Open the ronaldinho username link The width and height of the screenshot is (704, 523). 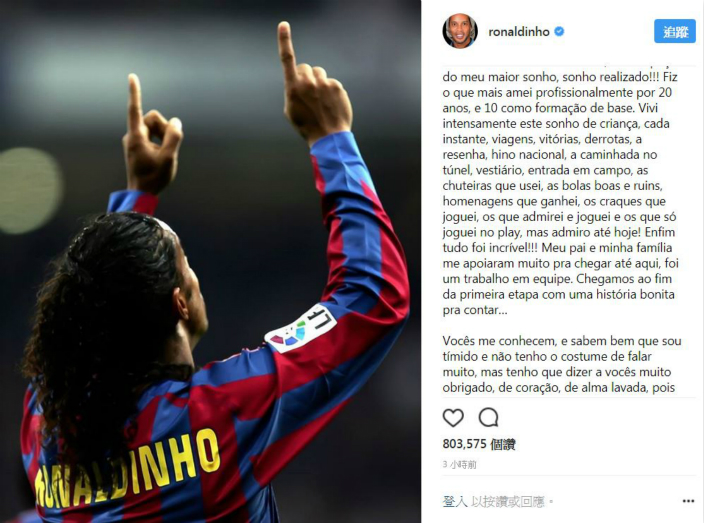coord(519,32)
